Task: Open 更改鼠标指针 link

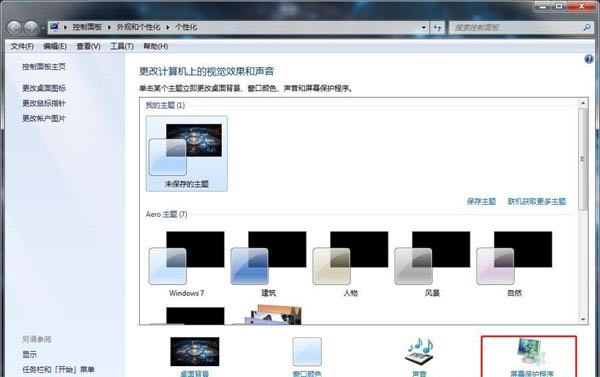Action: [x=44, y=103]
